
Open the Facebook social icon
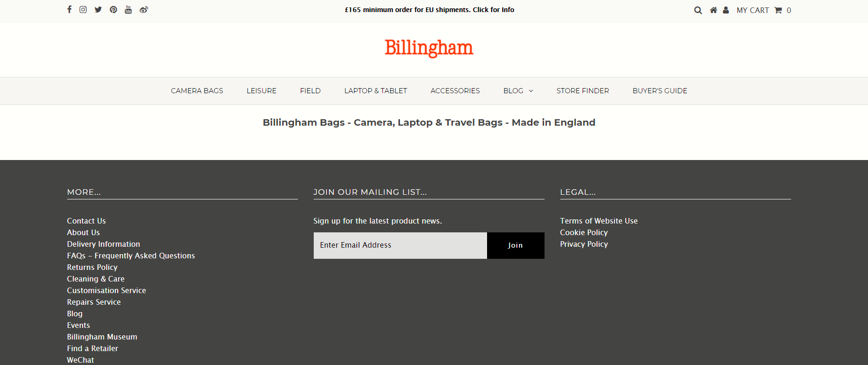click(70, 9)
